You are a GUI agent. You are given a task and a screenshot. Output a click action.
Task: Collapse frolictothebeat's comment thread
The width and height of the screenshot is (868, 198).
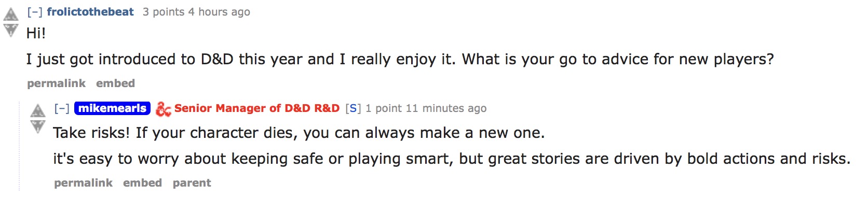tap(35, 12)
